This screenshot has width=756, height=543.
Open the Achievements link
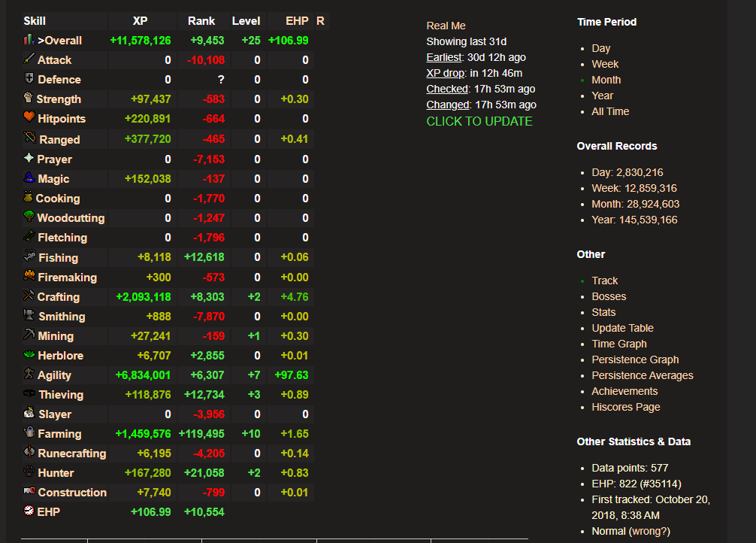pyautogui.click(x=624, y=391)
